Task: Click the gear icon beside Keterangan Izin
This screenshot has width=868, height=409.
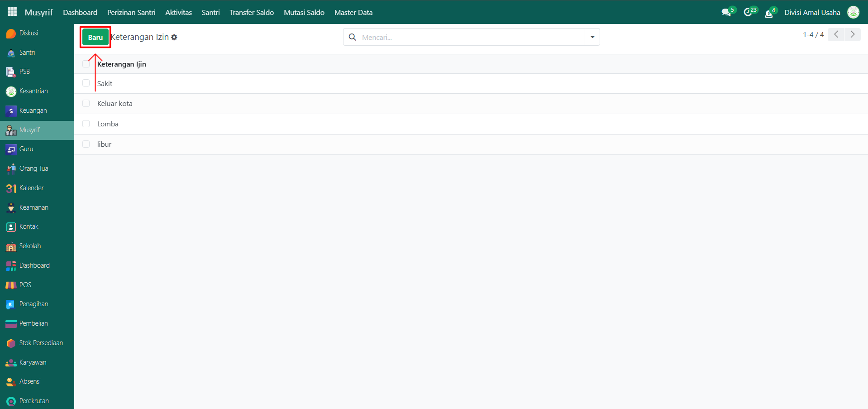Action: (x=174, y=38)
